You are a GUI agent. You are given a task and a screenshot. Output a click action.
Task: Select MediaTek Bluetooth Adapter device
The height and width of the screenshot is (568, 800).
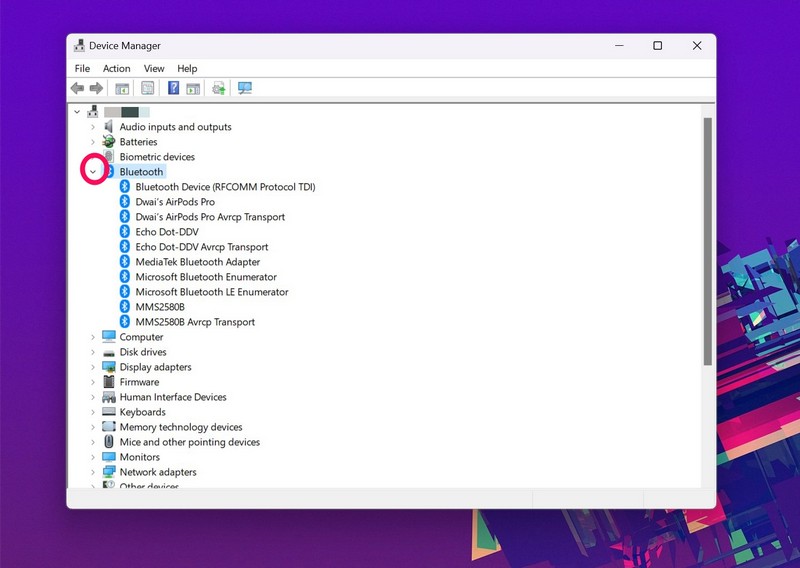pos(191,262)
